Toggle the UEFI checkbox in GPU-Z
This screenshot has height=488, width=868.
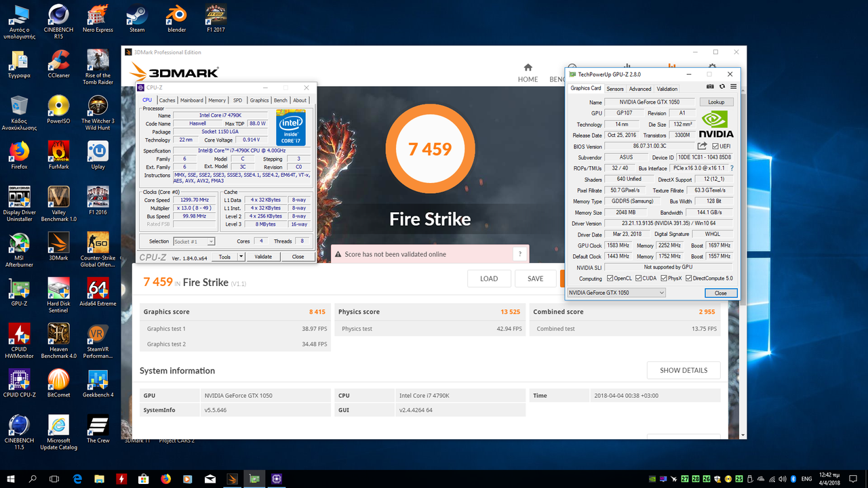[715, 146]
